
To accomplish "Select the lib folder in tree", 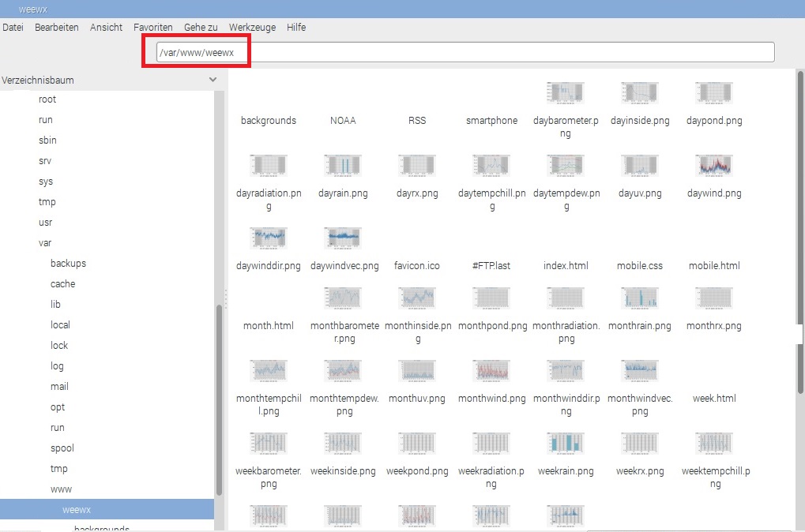I will click(x=55, y=305).
